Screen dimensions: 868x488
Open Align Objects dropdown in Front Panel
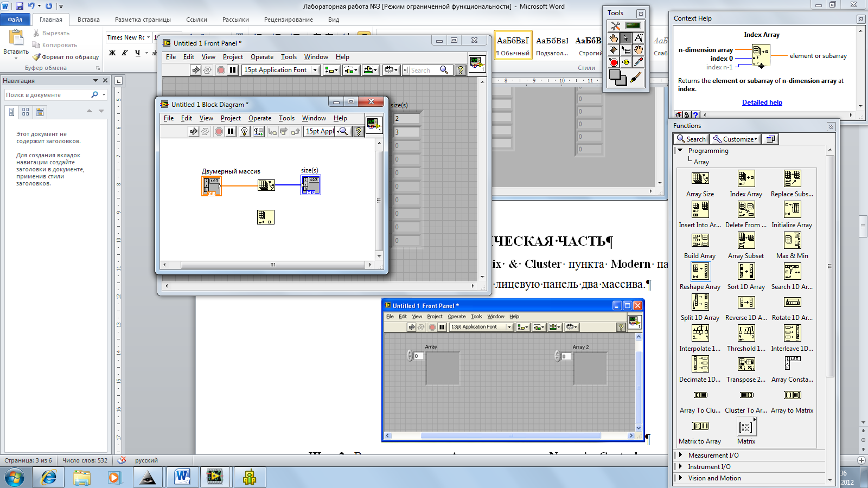coord(331,70)
